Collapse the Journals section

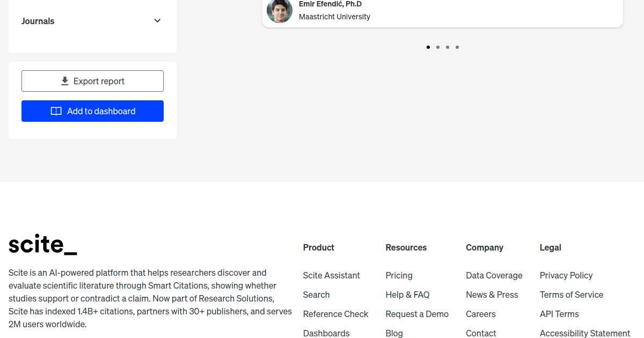tap(157, 20)
